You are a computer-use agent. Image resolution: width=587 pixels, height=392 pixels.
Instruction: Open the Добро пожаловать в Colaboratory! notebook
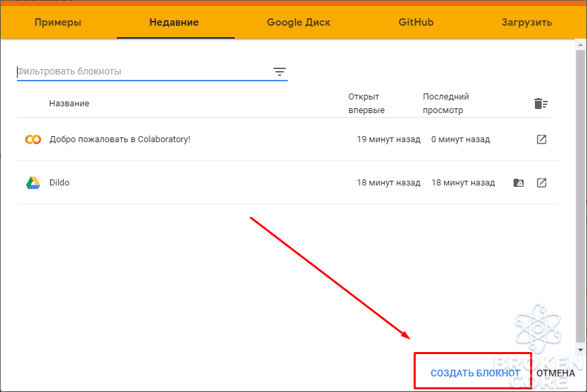(120, 139)
